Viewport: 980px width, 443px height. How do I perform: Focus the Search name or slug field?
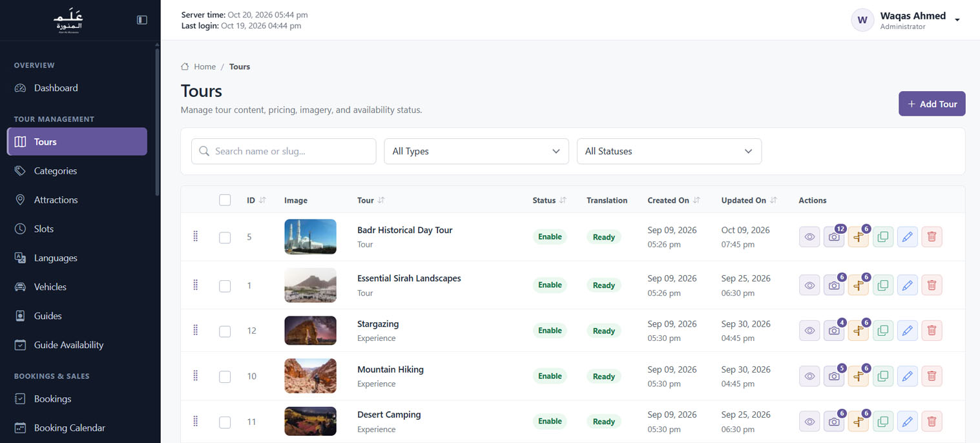pyautogui.click(x=284, y=151)
